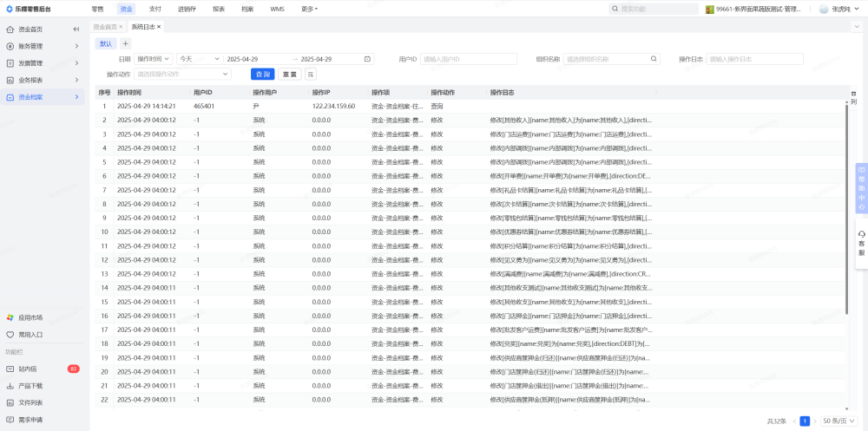Image resolution: width=868 pixels, height=431 pixels.
Task: Open the 列 column settings
Action: pyautogui.click(x=853, y=97)
